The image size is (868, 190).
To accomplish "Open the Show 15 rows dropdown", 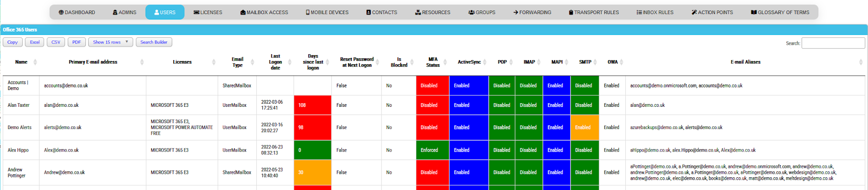I will point(110,42).
